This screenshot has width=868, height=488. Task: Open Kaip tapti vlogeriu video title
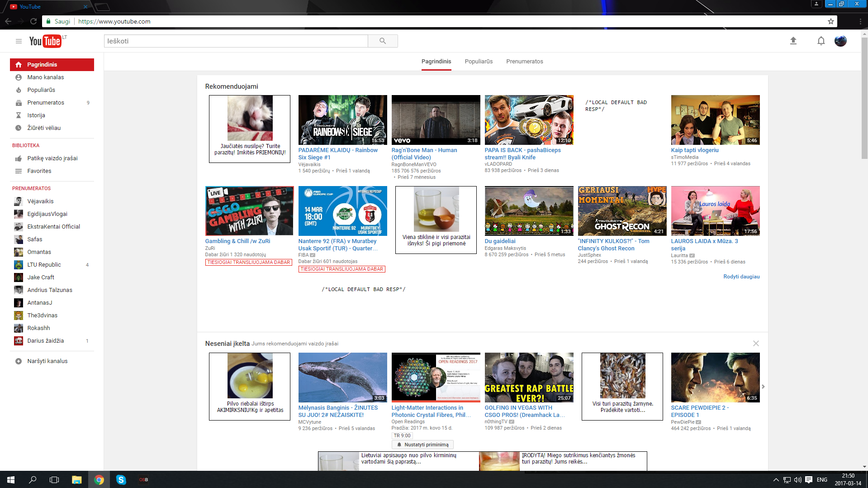(x=694, y=150)
